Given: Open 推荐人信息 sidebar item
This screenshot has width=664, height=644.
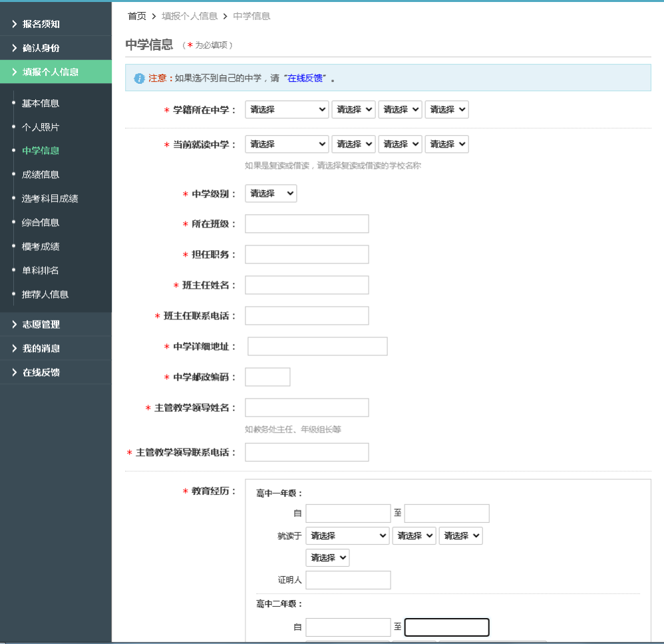Looking at the screenshot, I should (45, 294).
